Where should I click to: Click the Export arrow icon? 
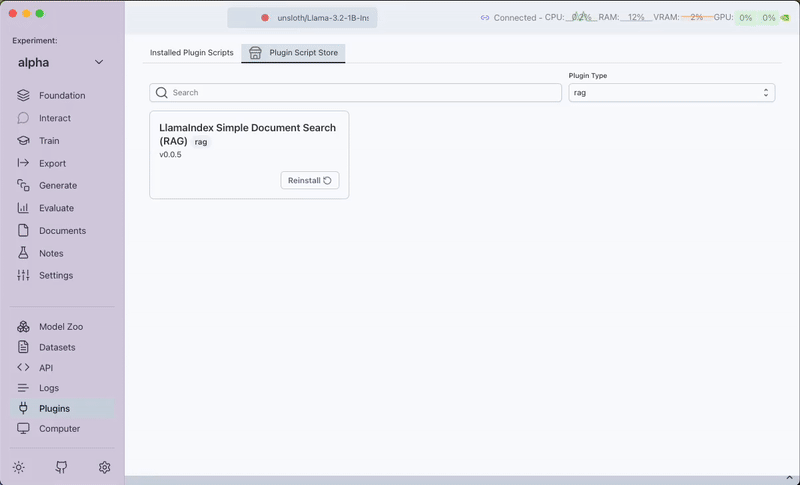coord(23,163)
